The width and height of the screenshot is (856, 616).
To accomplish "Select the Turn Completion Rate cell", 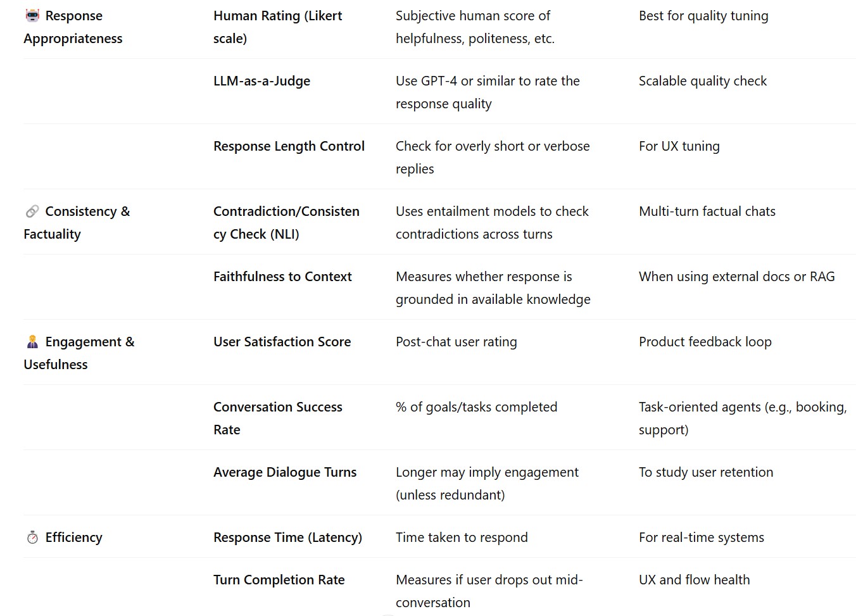I will point(279,580).
